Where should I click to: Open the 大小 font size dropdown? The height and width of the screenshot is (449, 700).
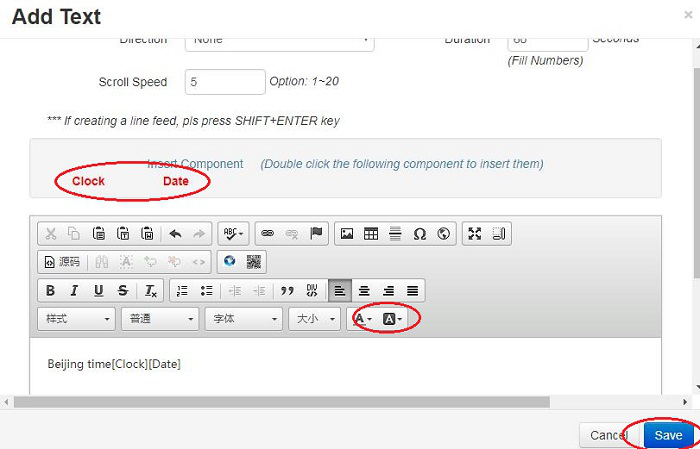tap(314, 319)
